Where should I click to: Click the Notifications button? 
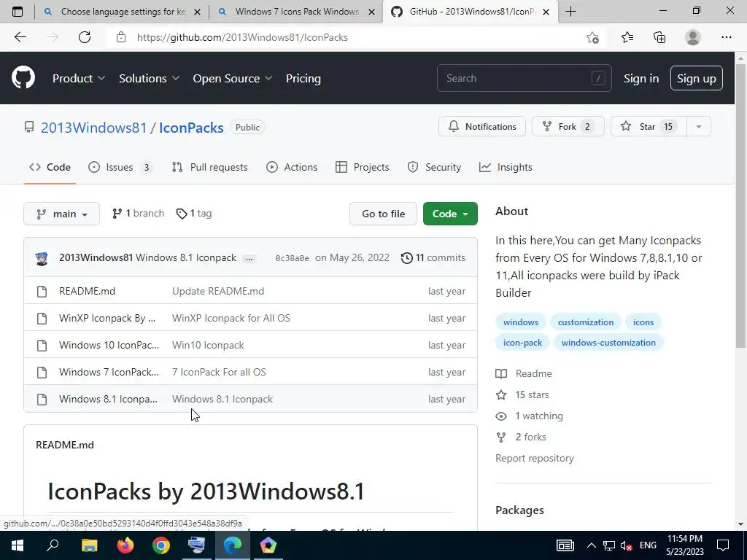coord(482,127)
